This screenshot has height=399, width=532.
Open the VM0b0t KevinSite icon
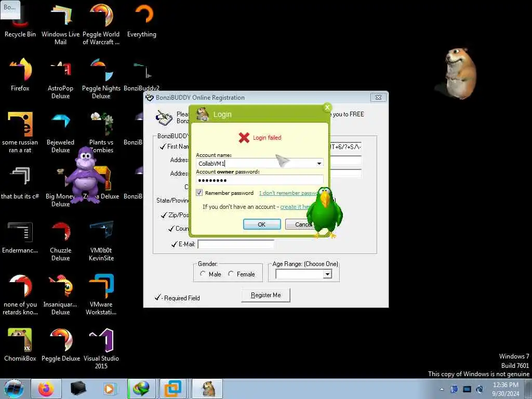click(x=101, y=240)
